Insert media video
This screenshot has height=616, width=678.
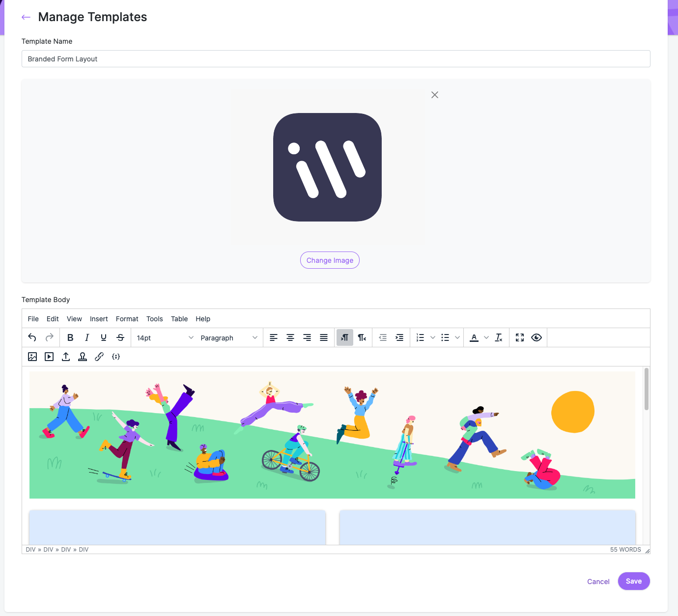click(x=49, y=357)
